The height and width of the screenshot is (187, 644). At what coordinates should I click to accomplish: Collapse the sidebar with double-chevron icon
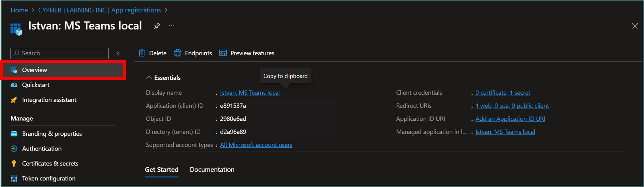(x=118, y=53)
